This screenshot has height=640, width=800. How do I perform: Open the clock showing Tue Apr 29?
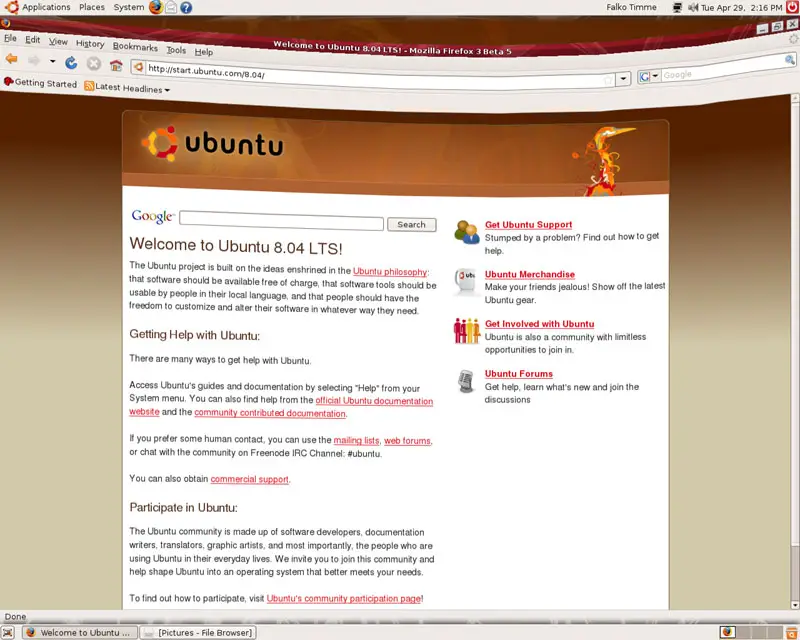(x=741, y=8)
